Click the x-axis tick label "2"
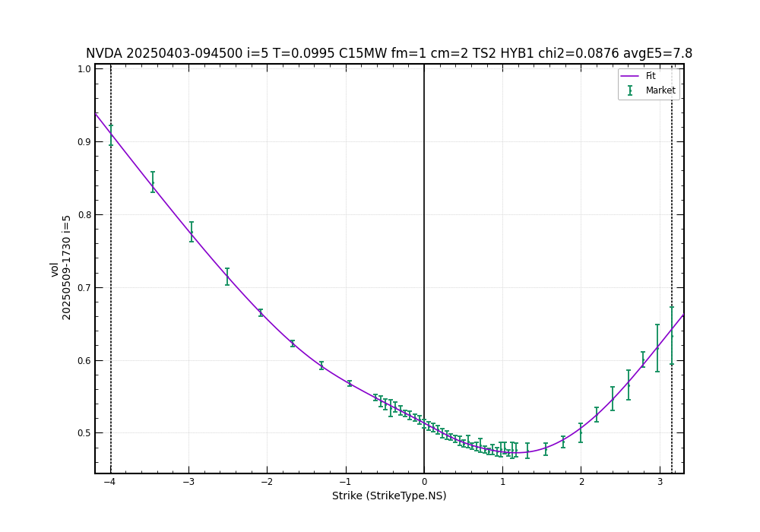The height and width of the screenshot is (532, 760). point(581,482)
